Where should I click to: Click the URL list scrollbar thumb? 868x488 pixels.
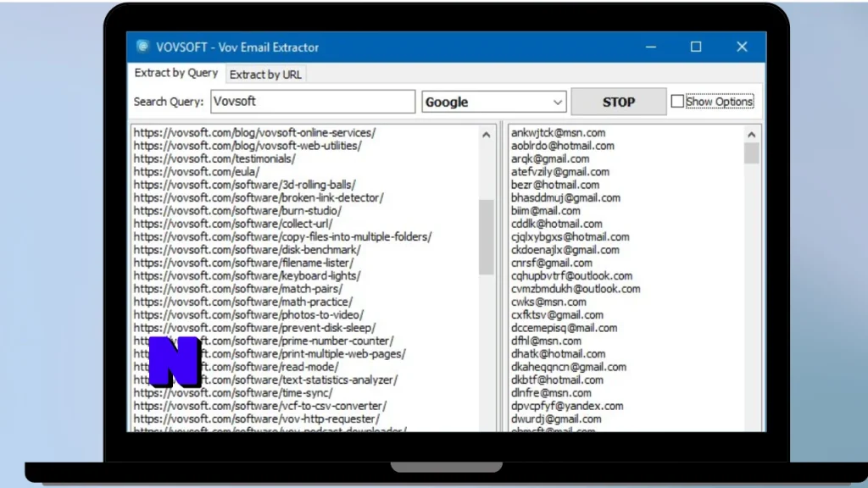tap(486, 237)
